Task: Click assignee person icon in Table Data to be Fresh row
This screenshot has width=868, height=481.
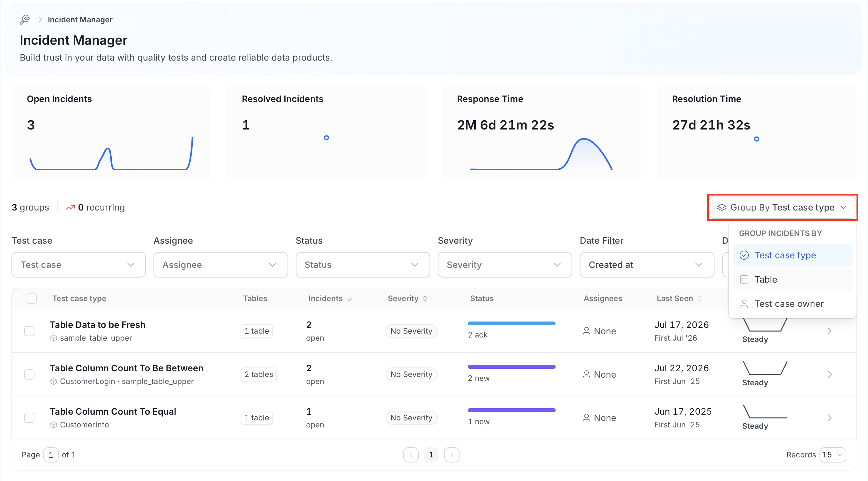Action: tap(586, 331)
